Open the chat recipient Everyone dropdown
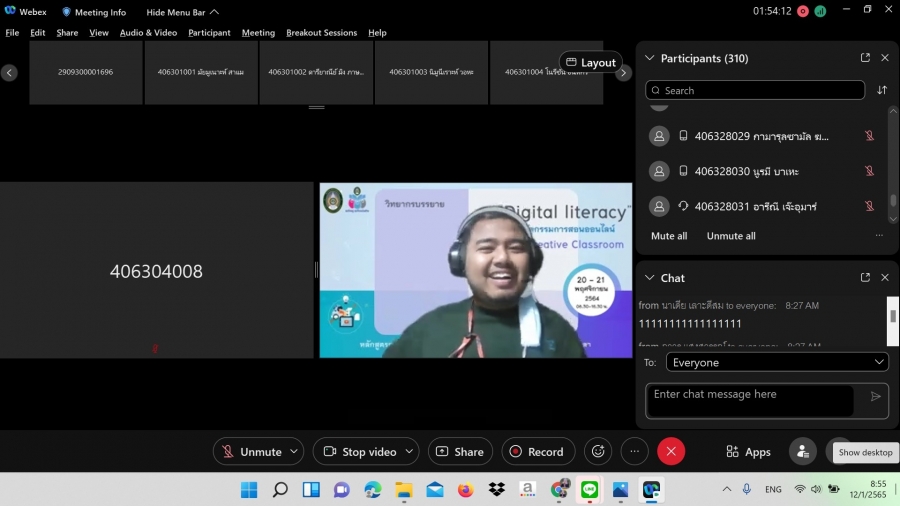The width and height of the screenshot is (900, 506). click(777, 362)
